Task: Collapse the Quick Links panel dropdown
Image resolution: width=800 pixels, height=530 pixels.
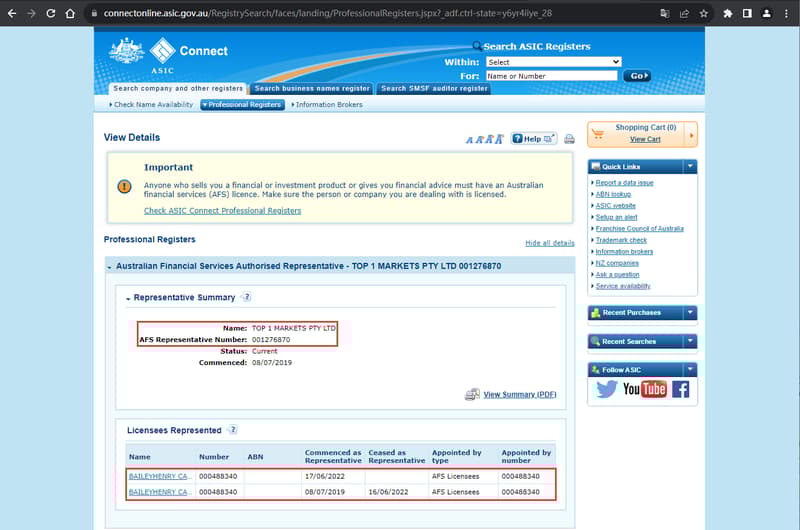Action: pyautogui.click(x=690, y=166)
